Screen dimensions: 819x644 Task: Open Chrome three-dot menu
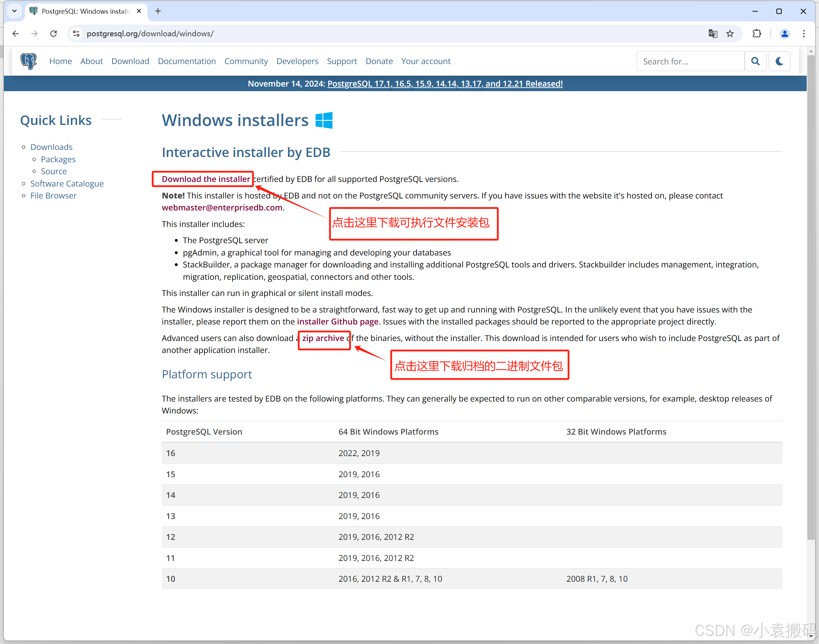(x=804, y=33)
